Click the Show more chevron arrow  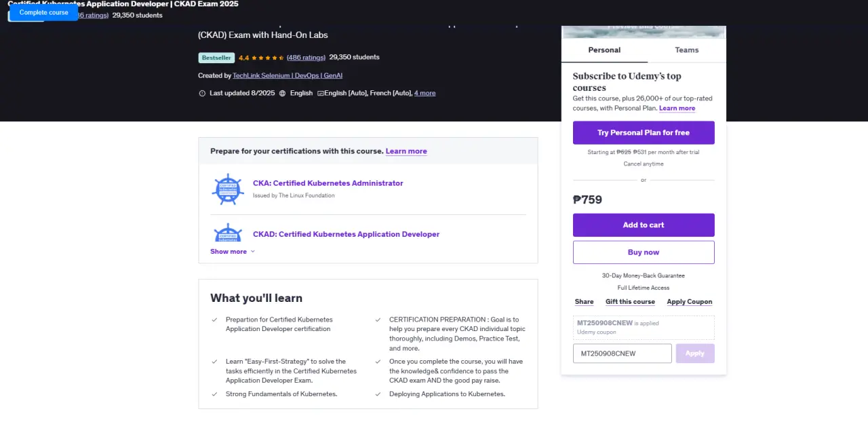coord(253,252)
